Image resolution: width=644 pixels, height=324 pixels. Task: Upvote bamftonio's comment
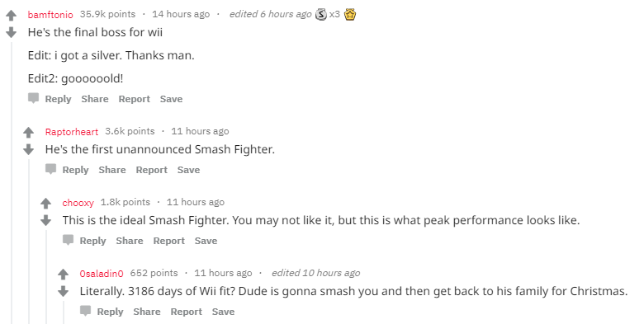pyautogui.click(x=11, y=16)
